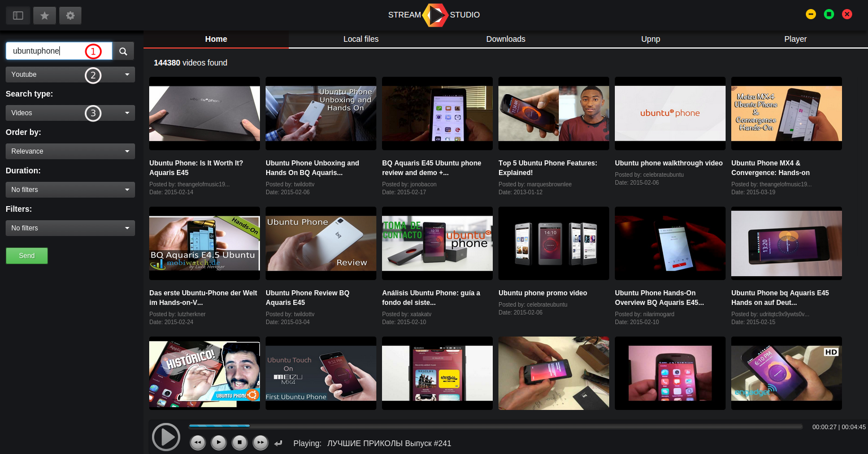Click 'Posted by: lutzherkner' text

coord(177,314)
